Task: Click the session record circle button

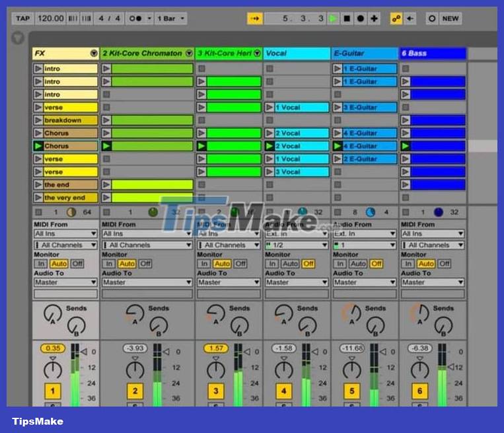Action: [x=432, y=19]
